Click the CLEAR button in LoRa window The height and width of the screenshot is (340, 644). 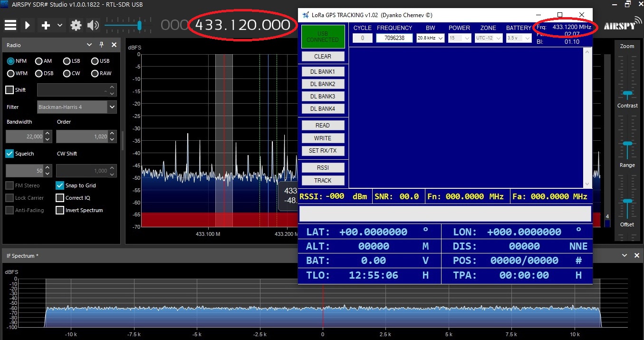pos(323,57)
